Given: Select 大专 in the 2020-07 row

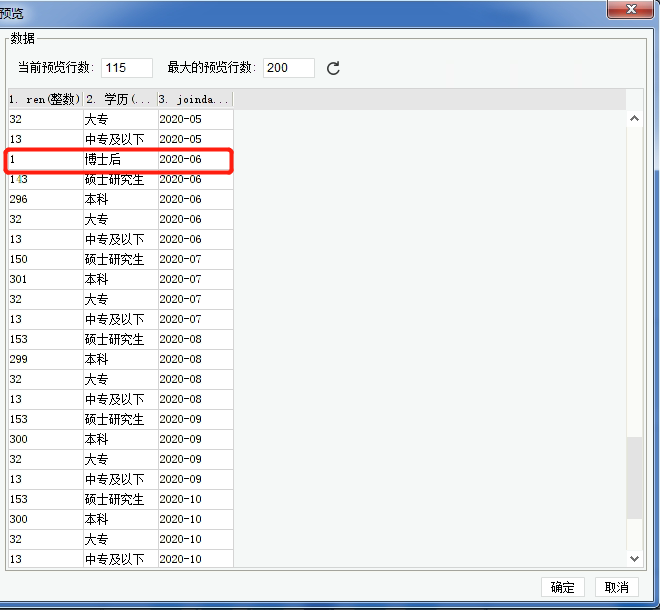Looking at the screenshot, I should (x=121, y=299).
